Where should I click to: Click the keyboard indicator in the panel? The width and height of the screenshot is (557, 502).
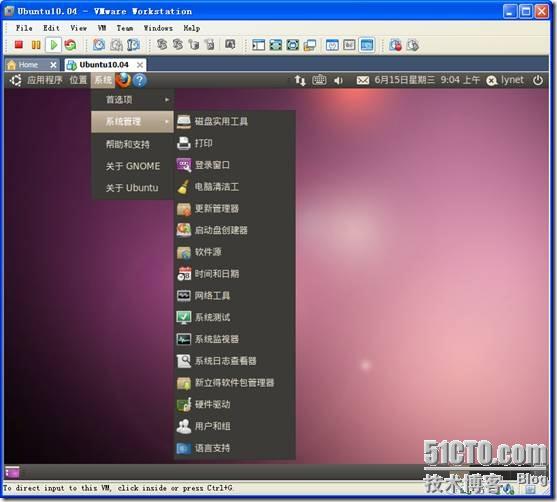coord(319,80)
